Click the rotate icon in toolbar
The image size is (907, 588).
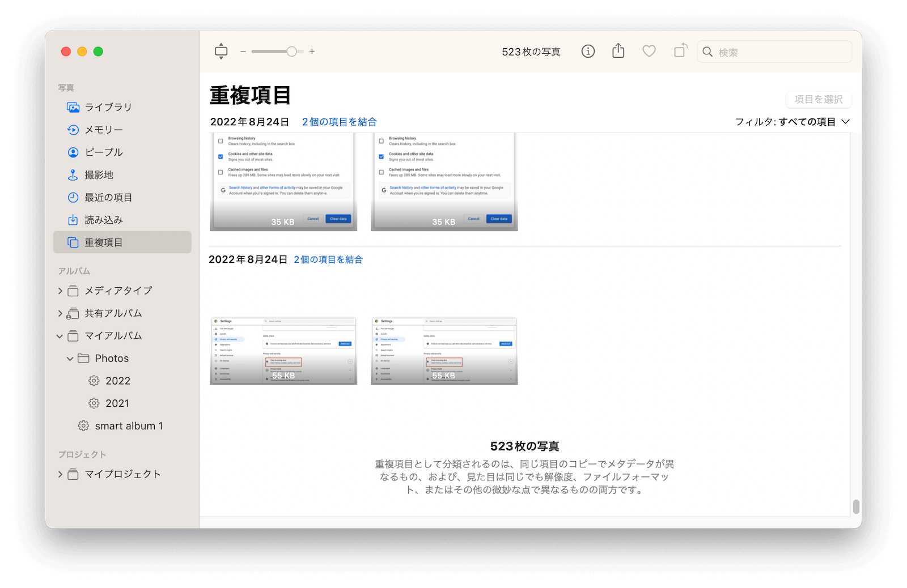tap(680, 51)
